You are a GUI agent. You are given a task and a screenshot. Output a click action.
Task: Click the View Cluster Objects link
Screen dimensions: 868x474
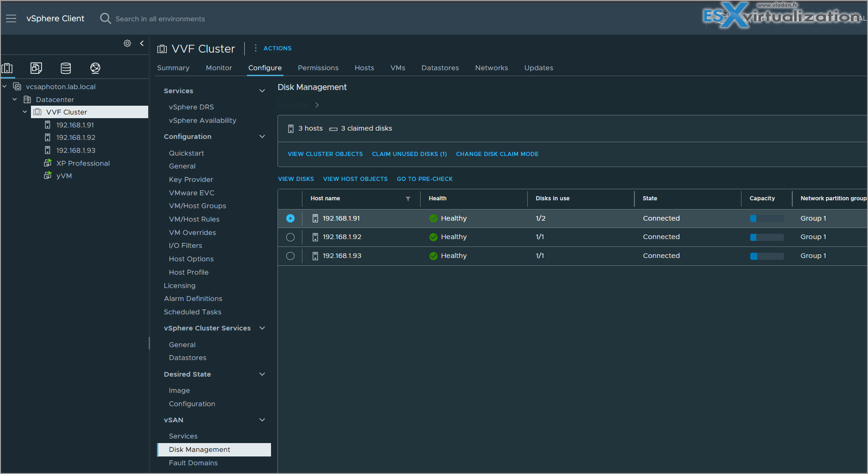[x=325, y=154]
